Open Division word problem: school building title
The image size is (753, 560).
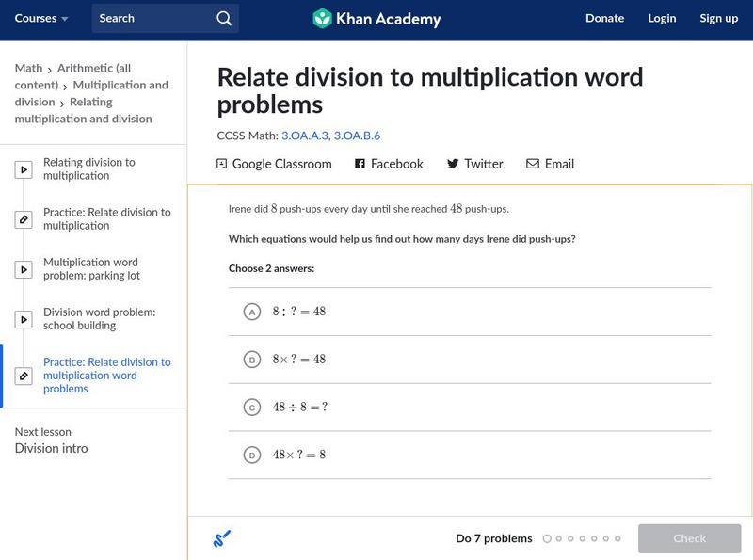click(x=100, y=319)
